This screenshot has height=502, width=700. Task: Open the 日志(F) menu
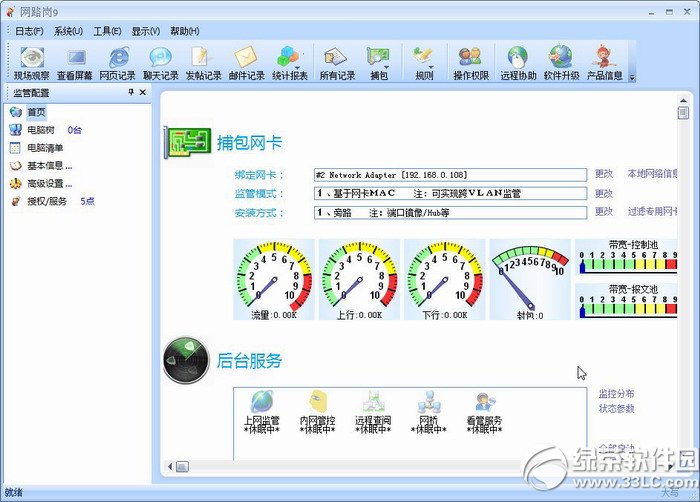coord(29,31)
